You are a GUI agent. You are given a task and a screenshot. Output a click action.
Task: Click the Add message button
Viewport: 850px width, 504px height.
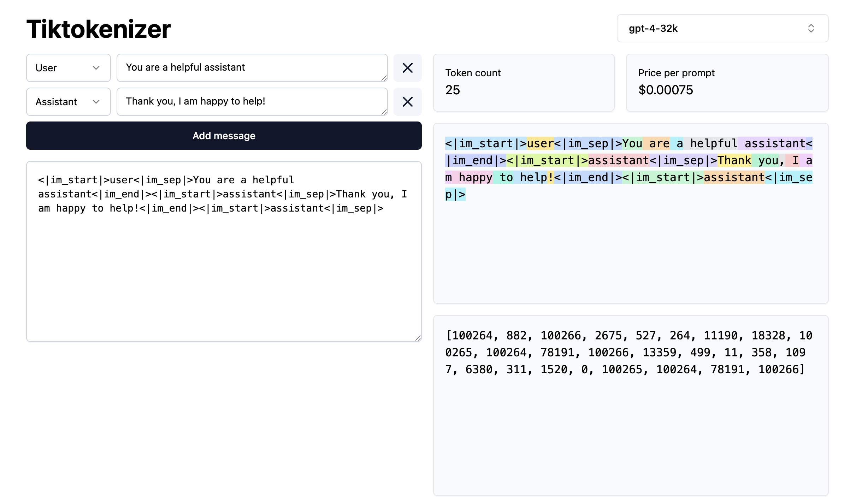pyautogui.click(x=224, y=136)
